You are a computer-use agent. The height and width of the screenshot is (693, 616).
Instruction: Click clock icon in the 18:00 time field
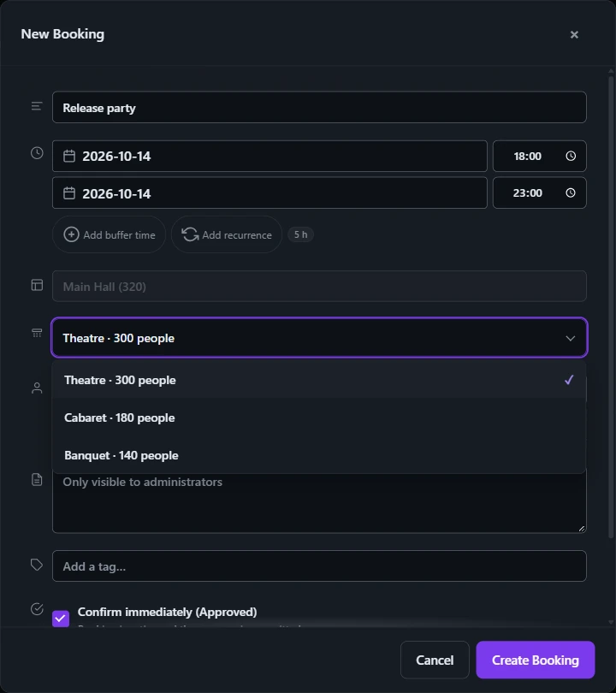571,156
